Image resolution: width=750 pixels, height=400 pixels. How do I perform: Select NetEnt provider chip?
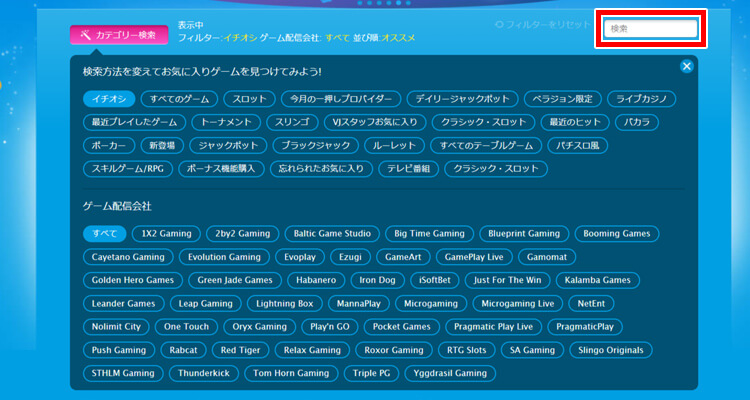tap(591, 303)
